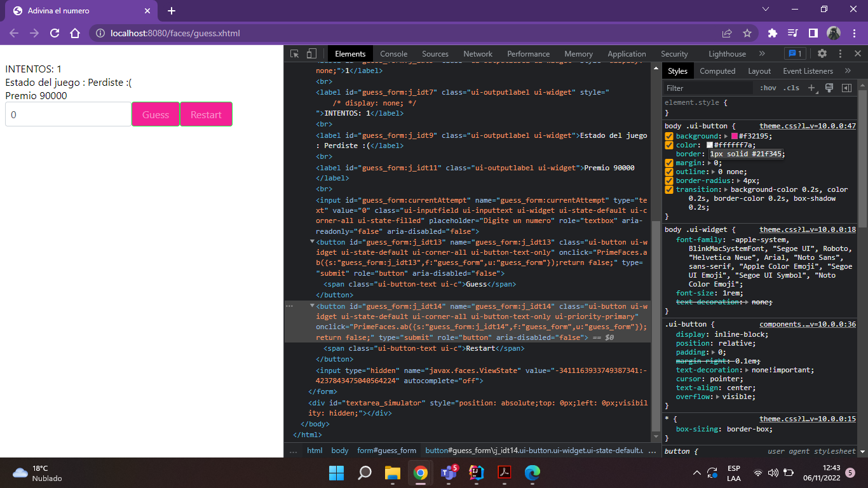Screen dimensions: 868x488
Task: Open the Computed styles tab
Action: tap(717, 71)
